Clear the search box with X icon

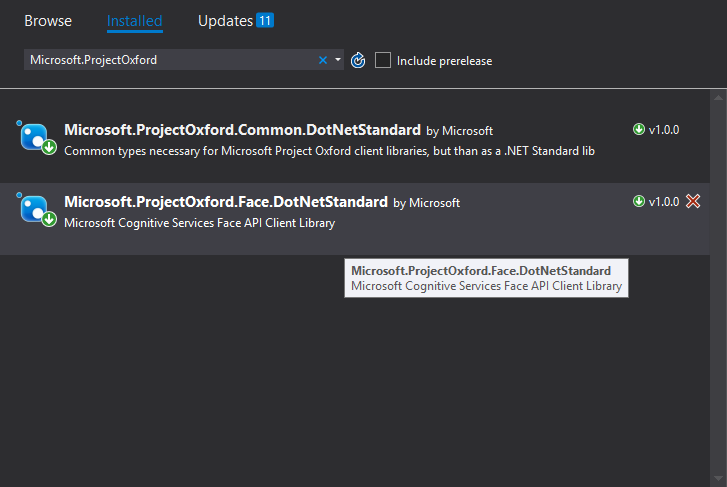coord(323,60)
